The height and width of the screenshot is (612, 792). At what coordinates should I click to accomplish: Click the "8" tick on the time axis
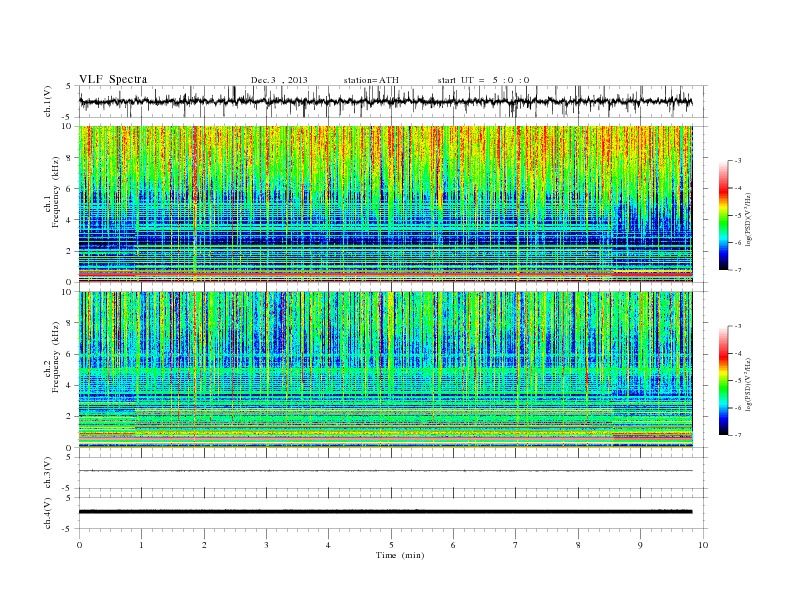click(x=578, y=545)
